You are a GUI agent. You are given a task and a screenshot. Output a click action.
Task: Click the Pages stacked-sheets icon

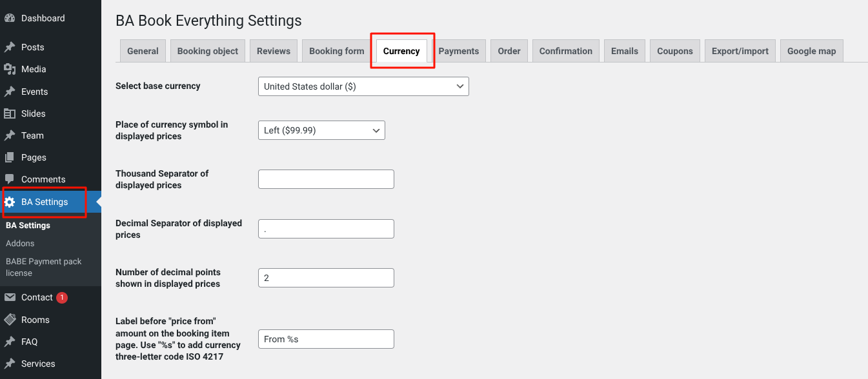point(10,157)
